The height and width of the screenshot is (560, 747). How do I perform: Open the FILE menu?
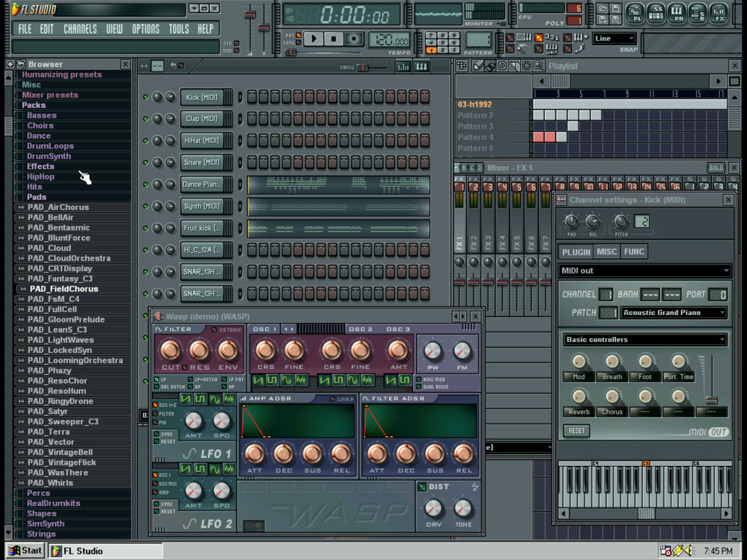tap(24, 29)
